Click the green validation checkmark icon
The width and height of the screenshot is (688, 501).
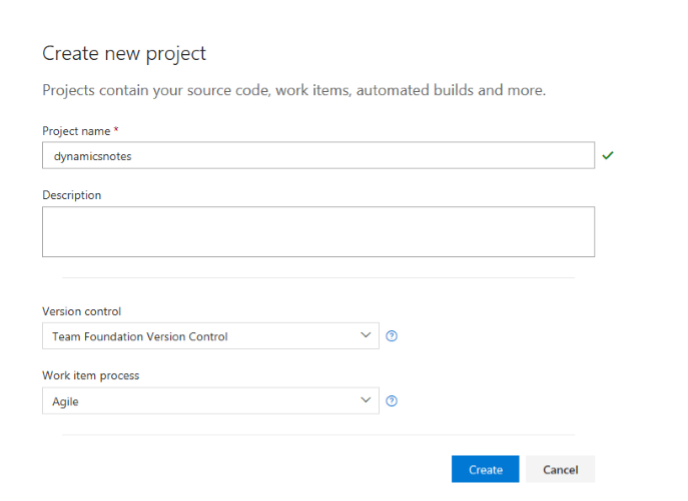(607, 155)
